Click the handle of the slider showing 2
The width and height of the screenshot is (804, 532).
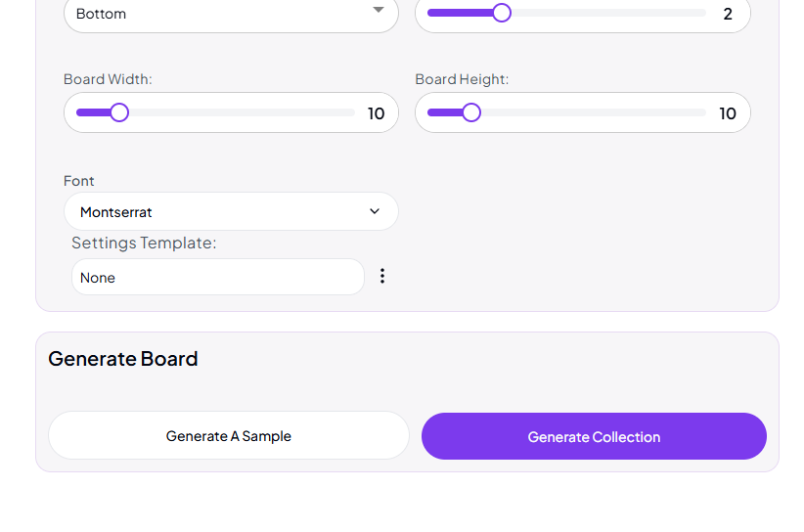(502, 13)
